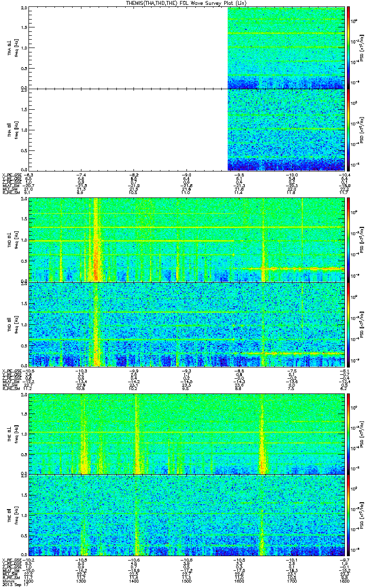The height and width of the screenshot is (588, 368).
Task: Click the THEMIS FGL Wave Survey Plot title
Action: click(x=187, y=3)
